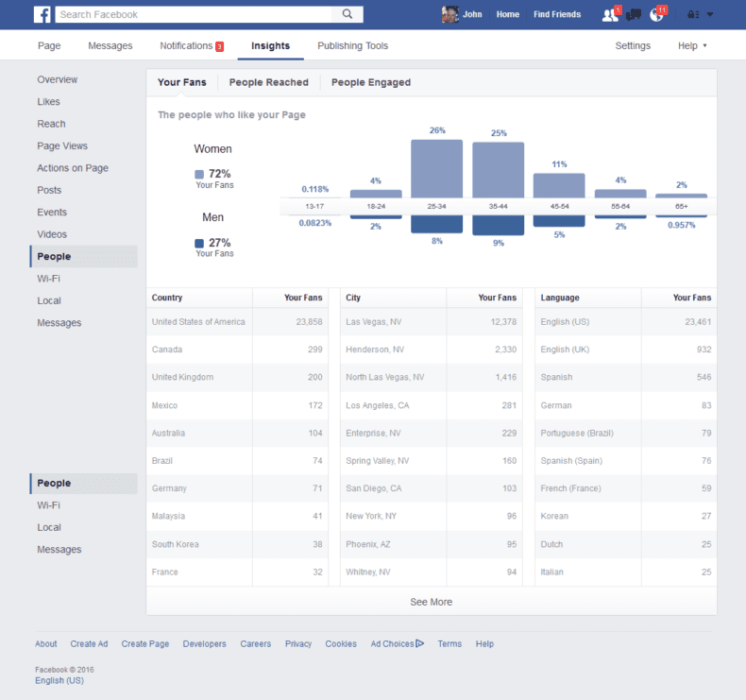
Task: Switch to the People Reached tab
Action: [268, 82]
